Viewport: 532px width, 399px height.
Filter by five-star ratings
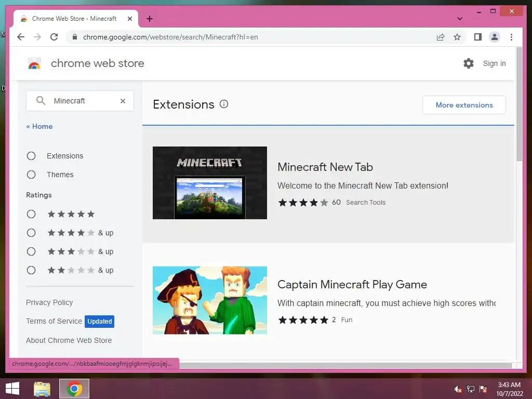click(x=31, y=214)
